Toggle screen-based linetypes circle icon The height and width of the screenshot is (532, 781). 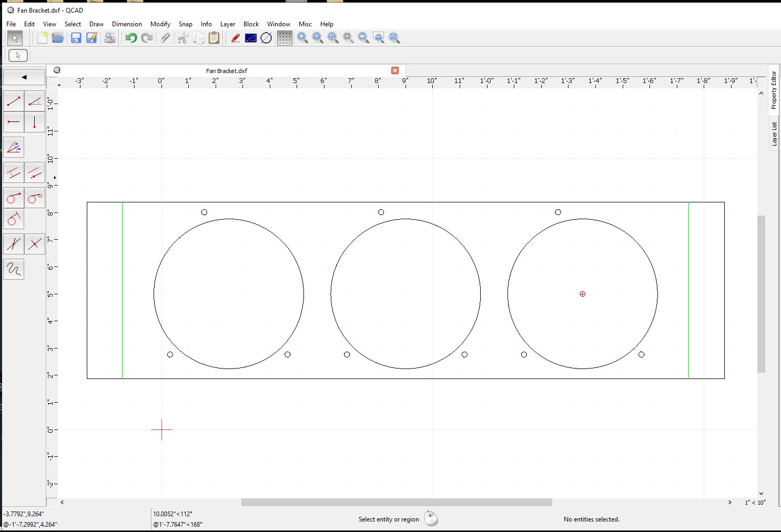click(267, 38)
